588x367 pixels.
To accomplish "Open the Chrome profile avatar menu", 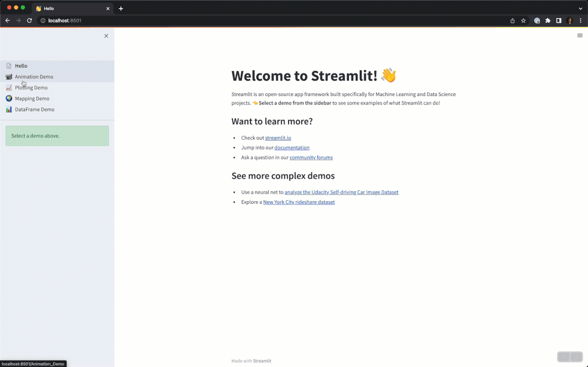I will coord(569,20).
